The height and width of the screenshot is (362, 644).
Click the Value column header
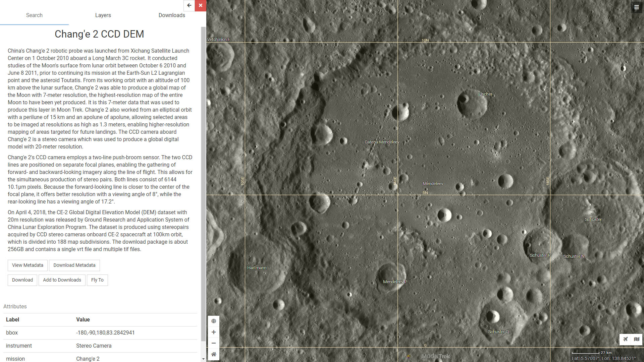(83, 320)
